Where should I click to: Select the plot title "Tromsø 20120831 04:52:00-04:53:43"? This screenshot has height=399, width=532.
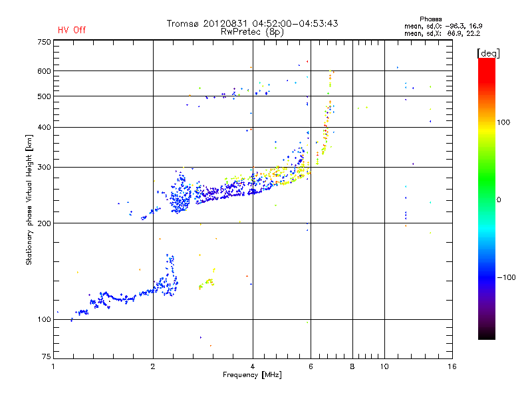(252, 23)
